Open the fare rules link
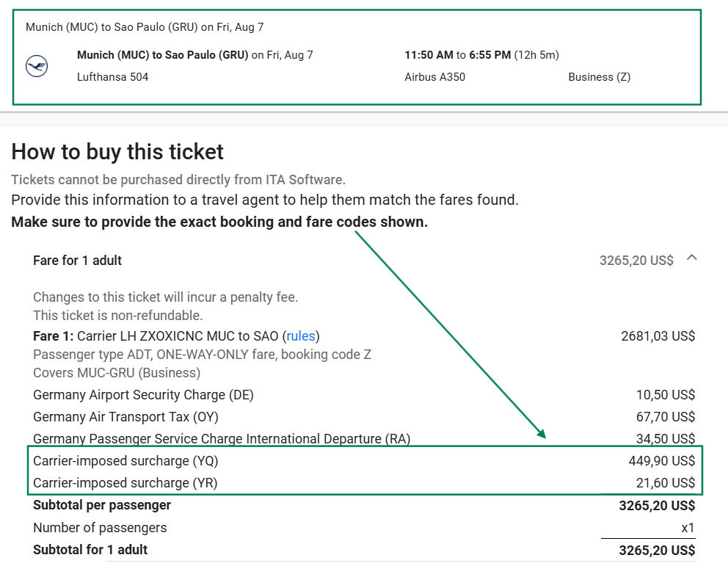Viewport: 728px width, 566px height. [300, 335]
